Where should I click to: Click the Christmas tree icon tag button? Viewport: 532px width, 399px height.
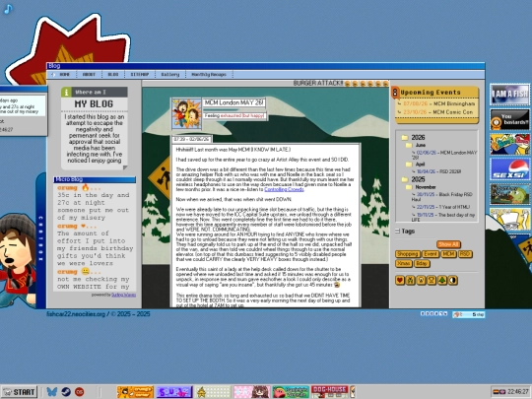coord(442,280)
